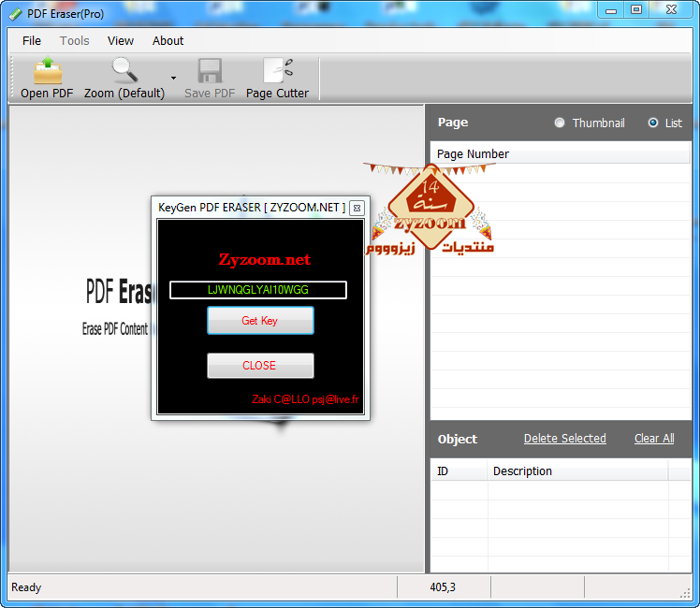This screenshot has width=700, height=608.
Task: Click the Ready status bar text
Action: [26, 587]
